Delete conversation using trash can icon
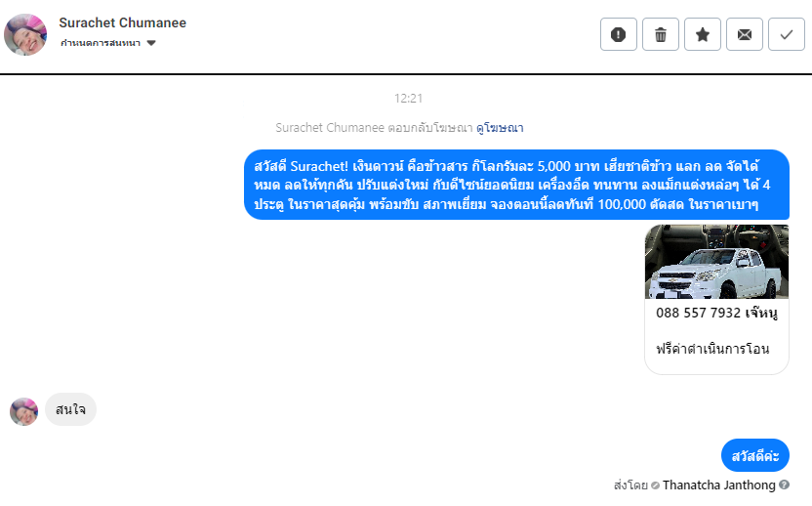This screenshot has height=506, width=812. (x=661, y=35)
